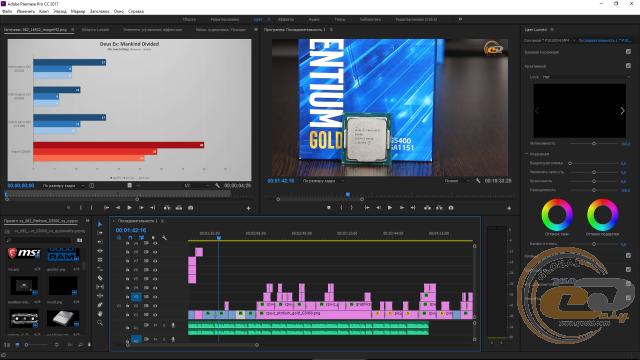Screen dimensions: 640x360
Task: Toggle linked selection in timeline
Action: [x=142, y=238]
